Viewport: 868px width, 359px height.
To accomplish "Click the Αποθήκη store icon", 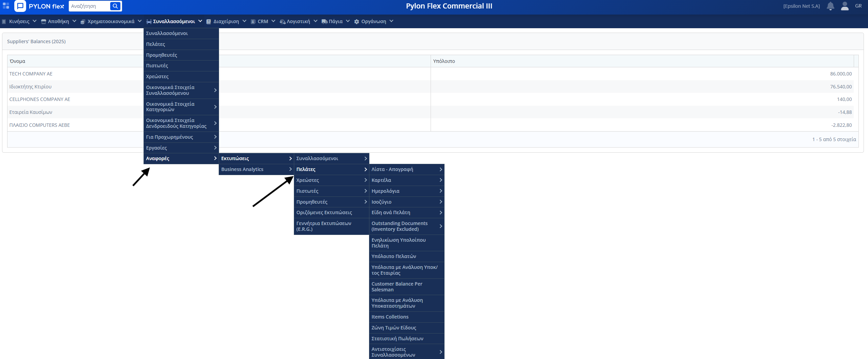I will coord(44,21).
